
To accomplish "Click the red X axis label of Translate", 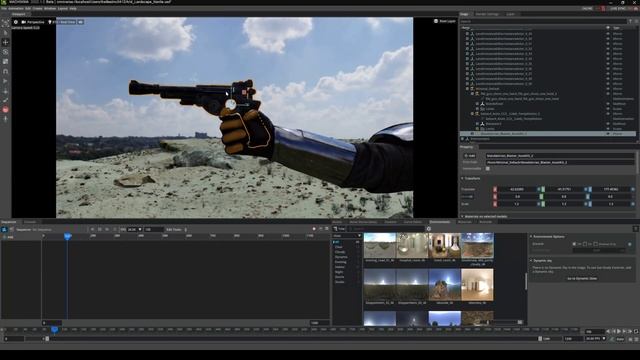I will 495,189.
